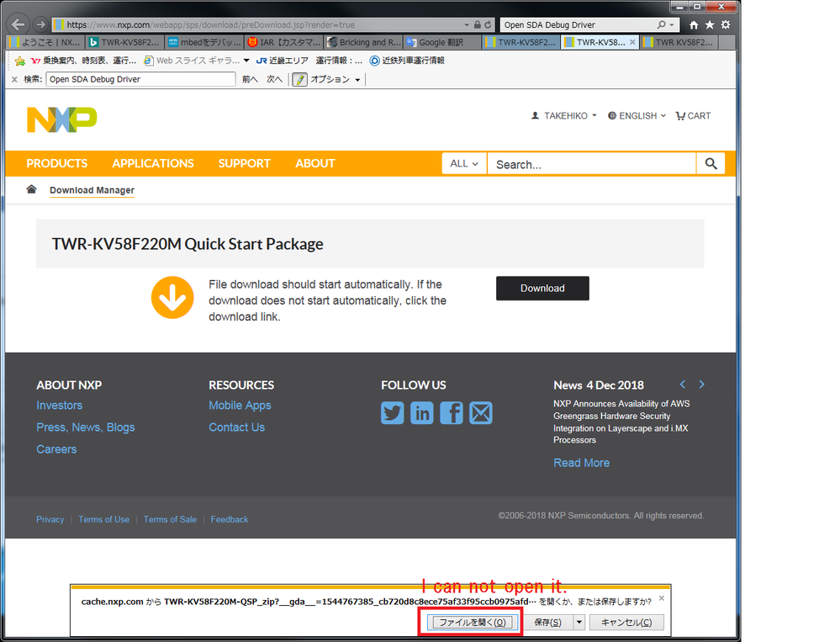Open the Web スライス ギャラリー favorite
This screenshot has width=840, height=642.
tap(191, 61)
